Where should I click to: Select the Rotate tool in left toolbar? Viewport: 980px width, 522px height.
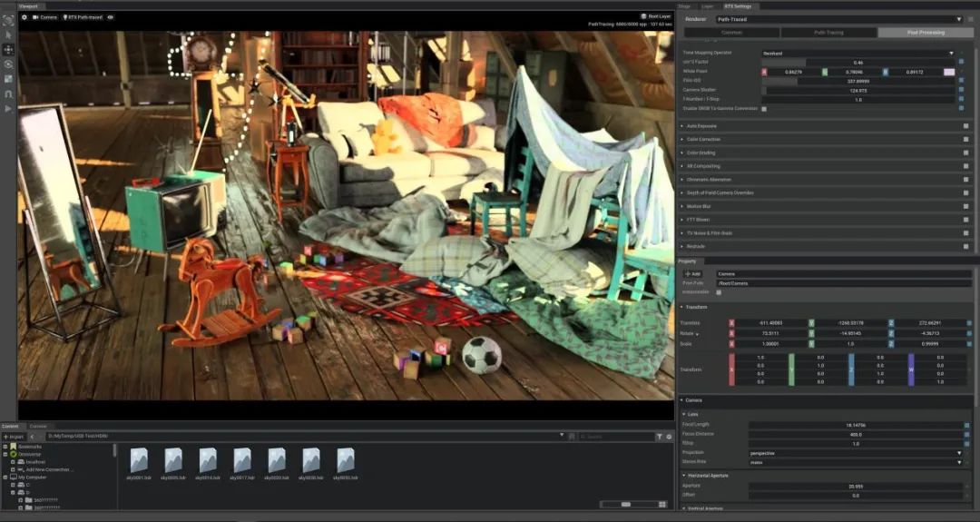[8, 64]
